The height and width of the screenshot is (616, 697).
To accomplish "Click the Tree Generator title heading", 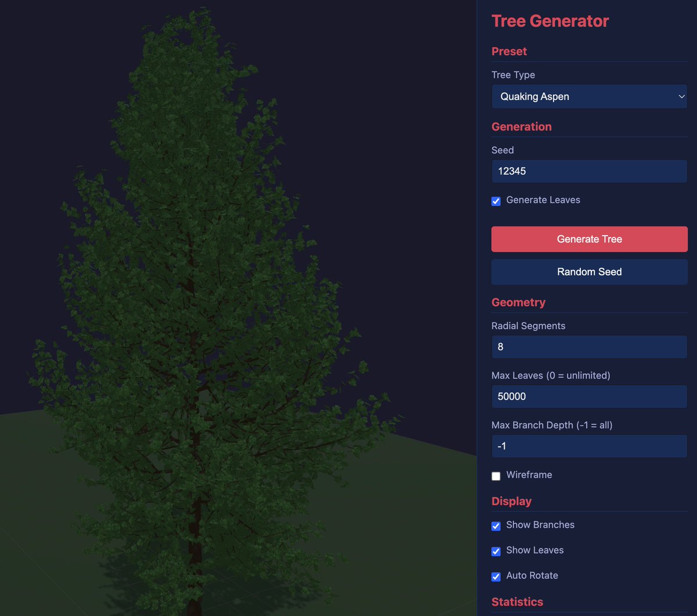I will pyautogui.click(x=550, y=21).
